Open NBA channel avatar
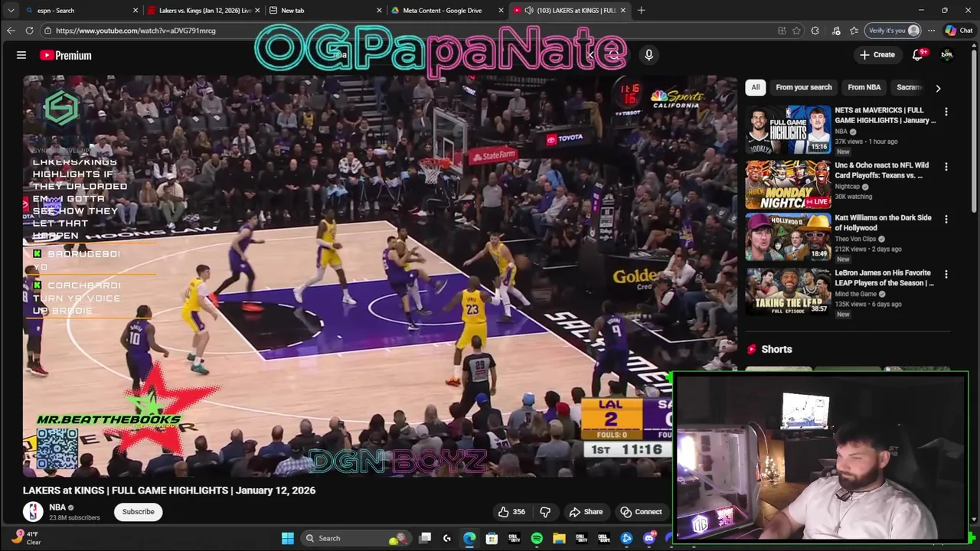980x551 pixels. tap(33, 512)
